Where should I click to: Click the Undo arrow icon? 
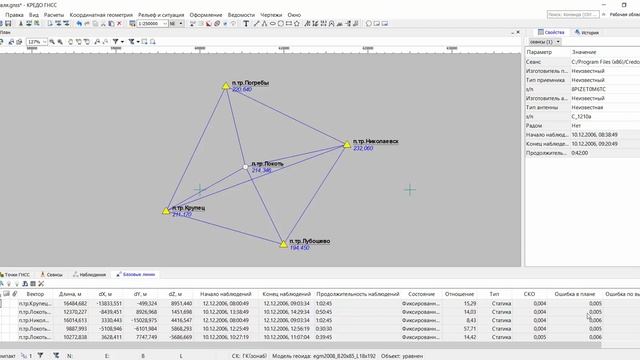(79, 24)
